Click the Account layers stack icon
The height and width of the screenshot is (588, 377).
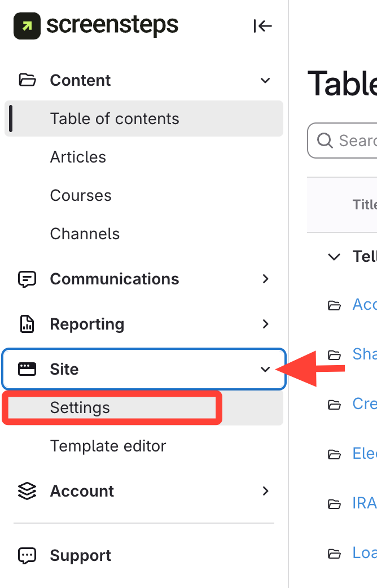tap(27, 491)
